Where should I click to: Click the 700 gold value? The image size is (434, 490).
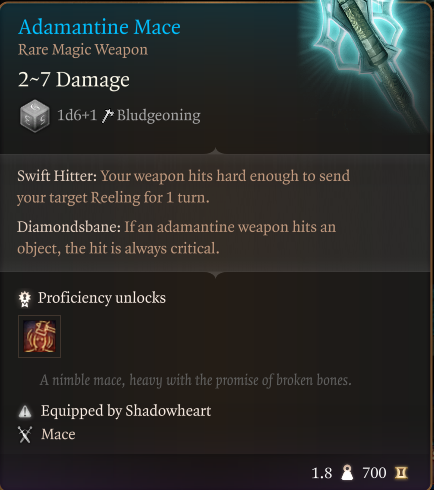pyautogui.click(x=374, y=473)
